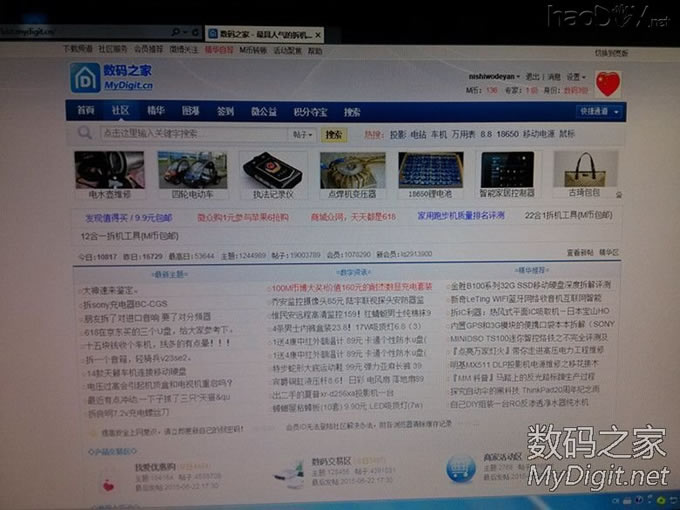The height and width of the screenshot is (510, 680).
Task: Open post 拆sony充电器BC-CGS
Action: 125,304
